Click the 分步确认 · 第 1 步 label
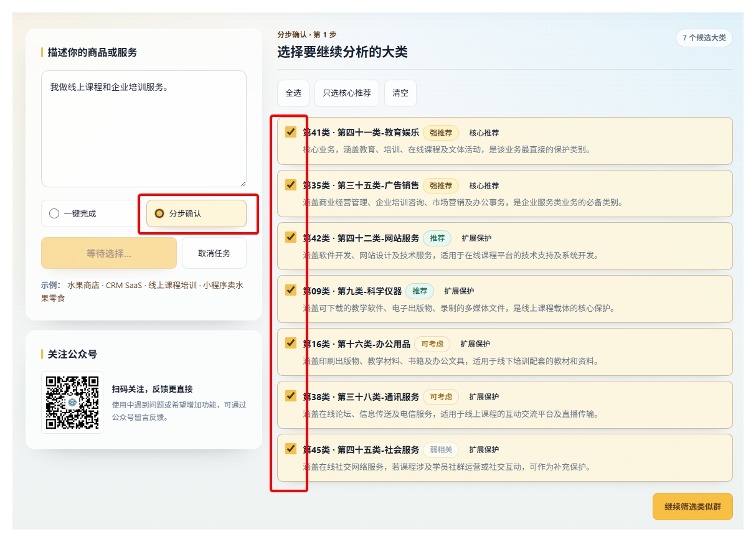 [307, 34]
